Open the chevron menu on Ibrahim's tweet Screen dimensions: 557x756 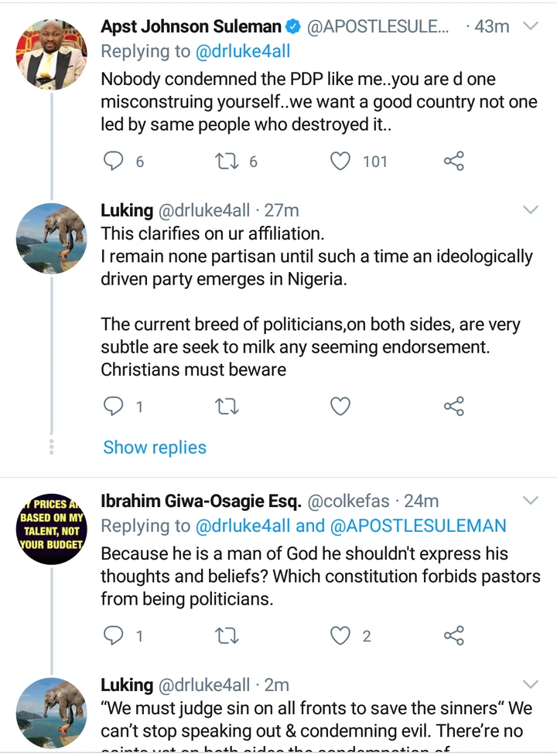coord(531,501)
